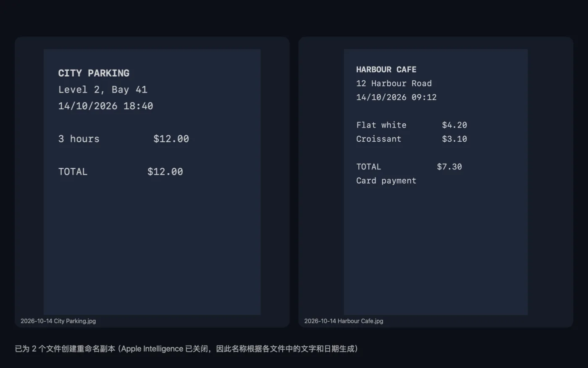Screen dimensions: 588x368
Task: Click the $3.10 price
Action: [x=454, y=139]
